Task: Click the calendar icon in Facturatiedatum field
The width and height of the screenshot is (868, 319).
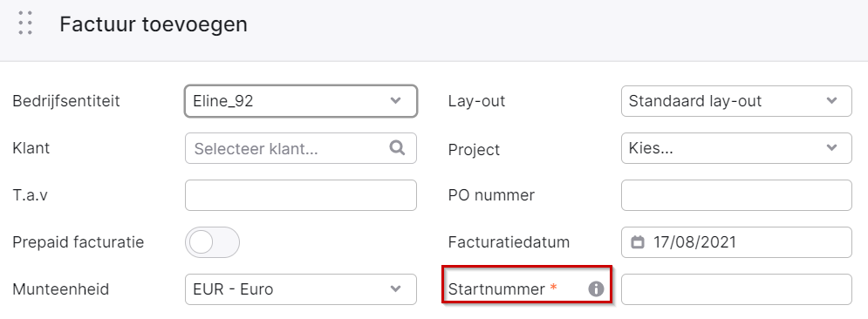Action: click(638, 242)
